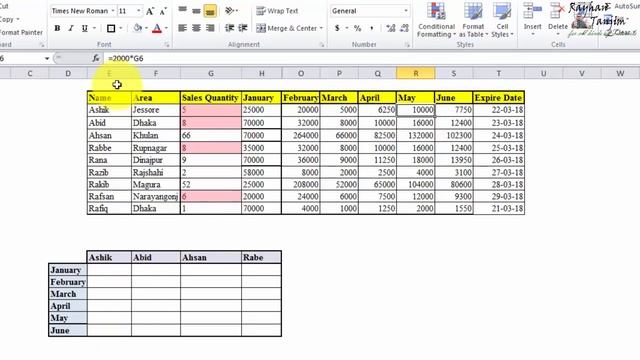Open the font name dropdown
Screen dimensions: 640x360
(x=113, y=11)
